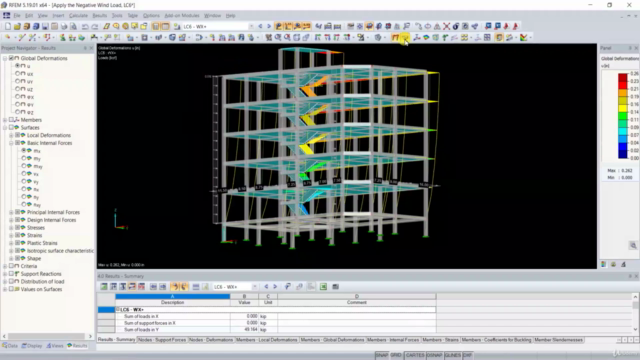Click the printer-style icon in results table toolbar
Screen dimensions: 640x360
pos(336,287)
